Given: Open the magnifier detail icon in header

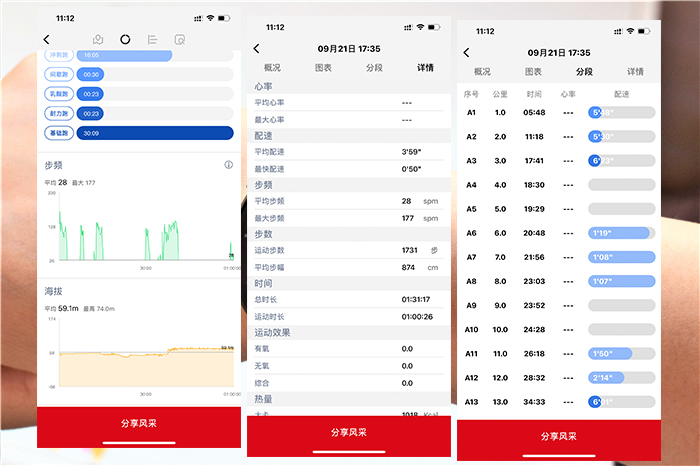Looking at the screenshot, I should [179, 40].
